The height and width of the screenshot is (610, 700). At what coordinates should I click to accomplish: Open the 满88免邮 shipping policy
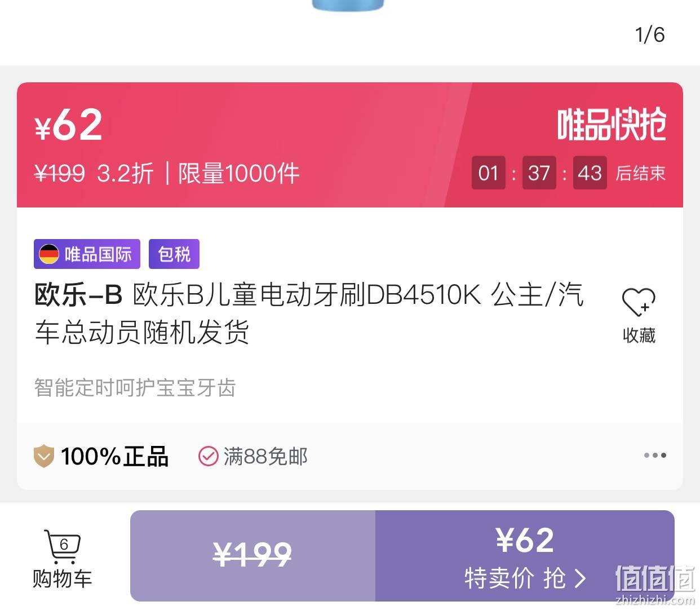tap(265, 456)
